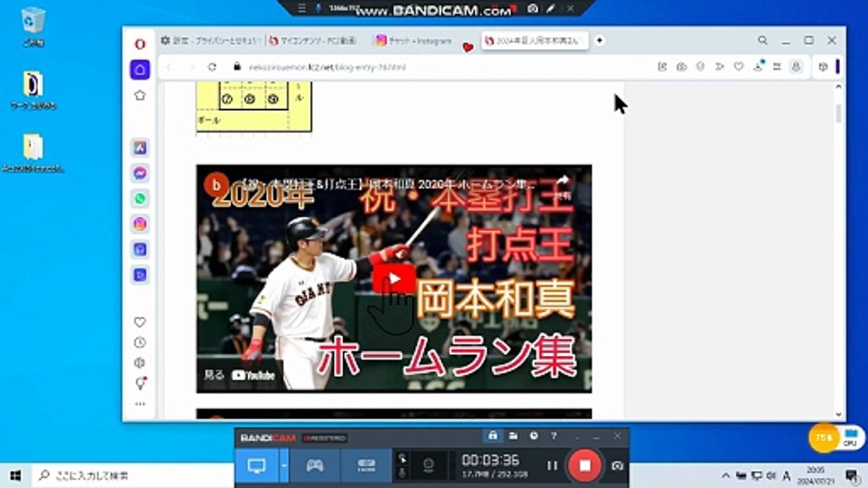
Task: Open history clock icon in sidebar
Action: coord(140,342)
